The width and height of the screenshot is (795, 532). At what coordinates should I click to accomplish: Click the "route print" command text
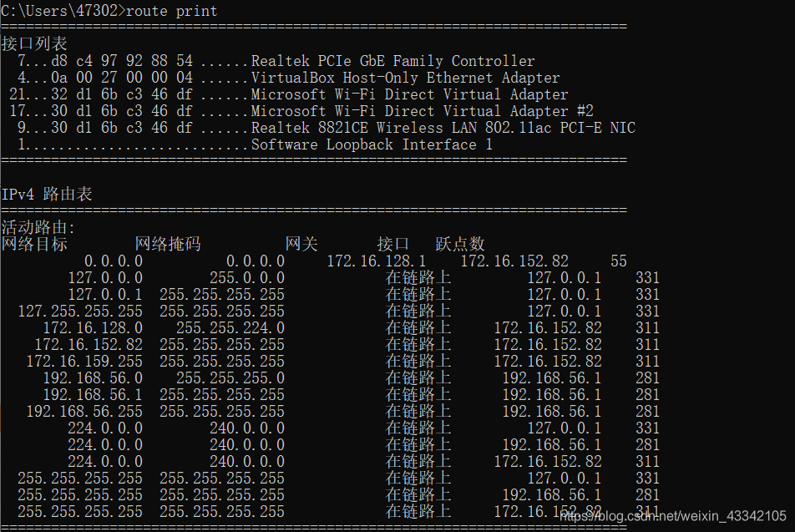pyautogui.click(x=171, y=11)
